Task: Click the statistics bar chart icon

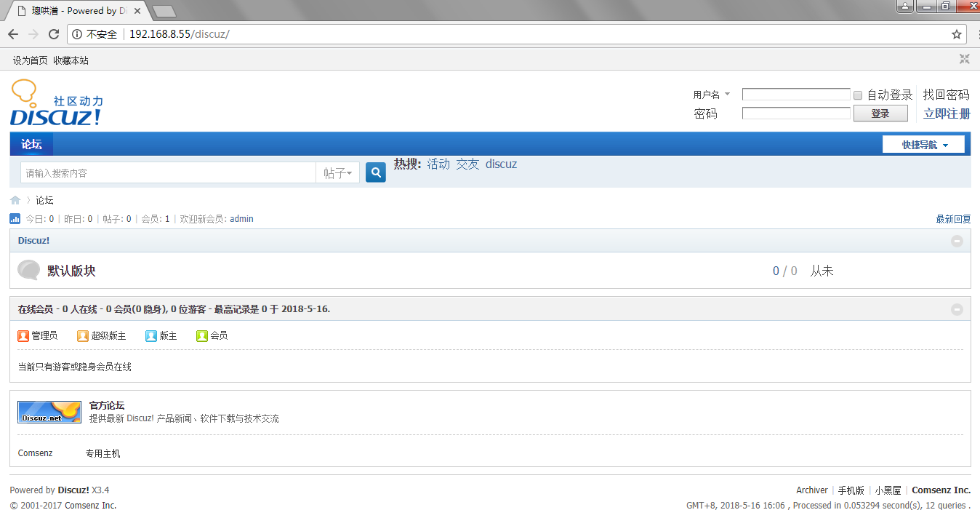Action: pos(15,218)
